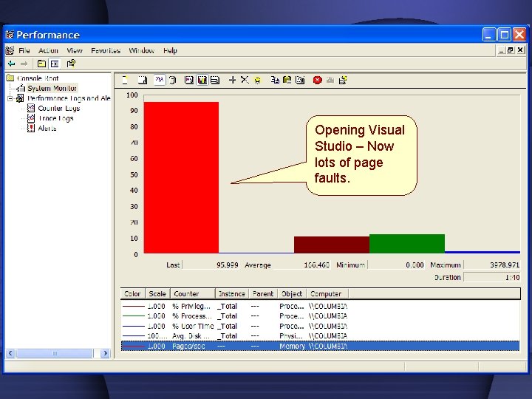Click the Update Data camera icon
Image resolution: width=532 pixels, height=399 pixels.
point(330,80)
